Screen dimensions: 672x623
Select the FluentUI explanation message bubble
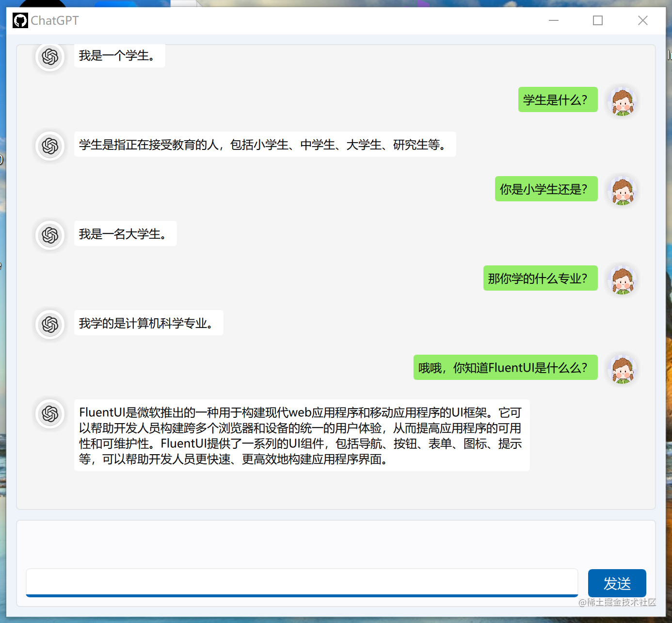pos(301,435)
